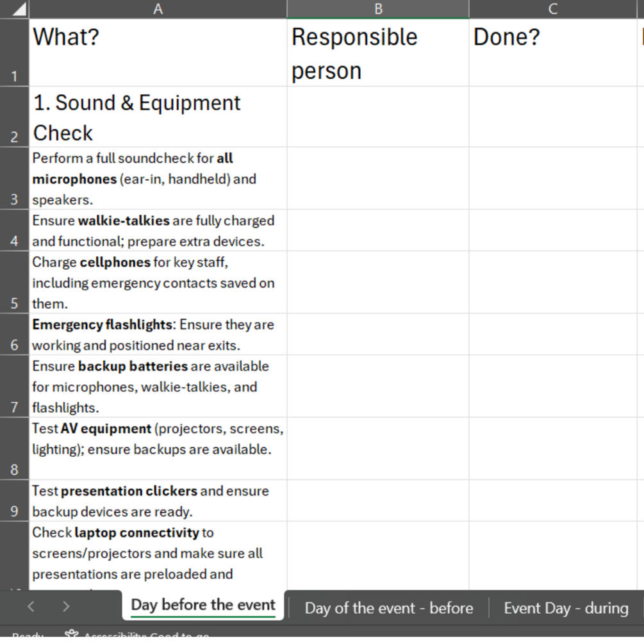Select row 3 header
Viewport: 644px width, 644px height.
tap(14, 178)
